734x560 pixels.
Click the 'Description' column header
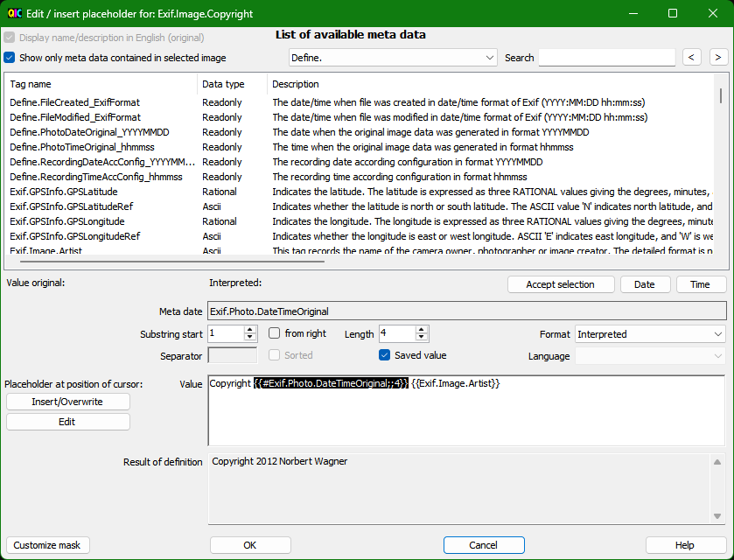492,84
